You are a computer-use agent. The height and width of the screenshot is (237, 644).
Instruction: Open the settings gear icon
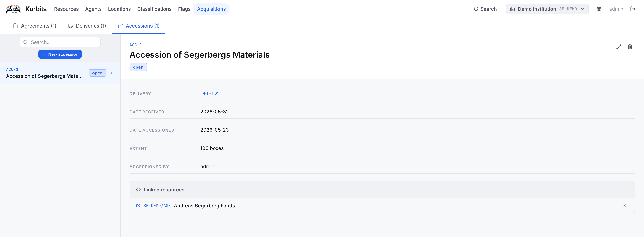(599, 9)
